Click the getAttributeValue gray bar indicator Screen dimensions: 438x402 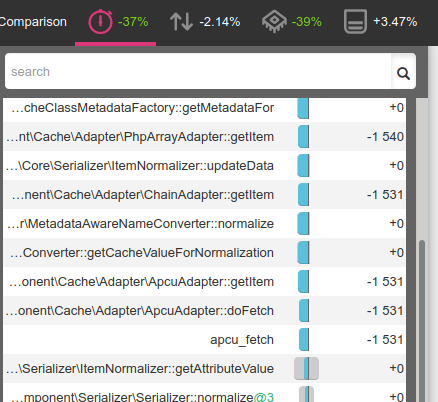(x=306, y=368)
